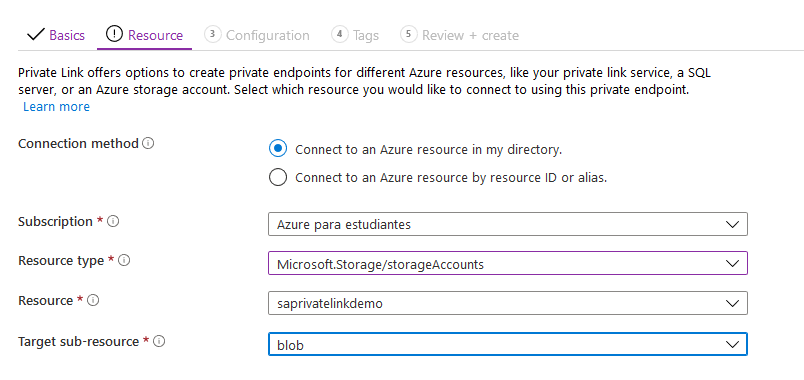Screen dimensions: 804x380
Task: Click the step 5 circle icon
Action: coord(409,34)
